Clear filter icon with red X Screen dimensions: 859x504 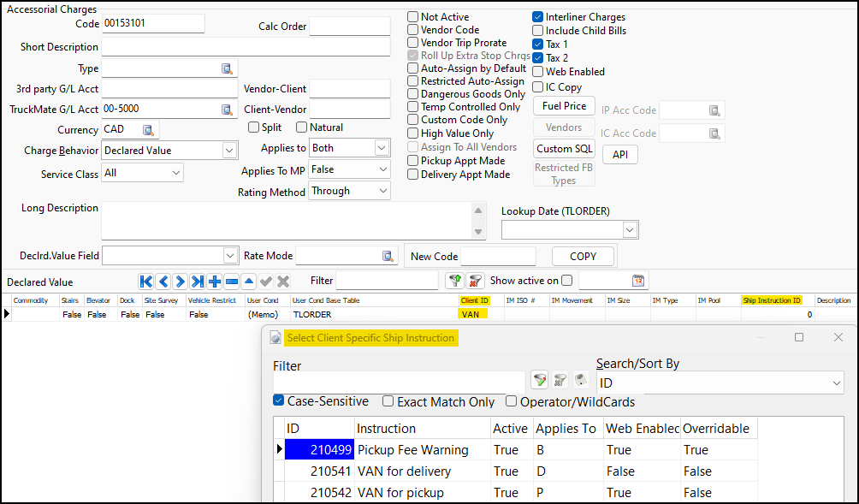coord(476,281)
